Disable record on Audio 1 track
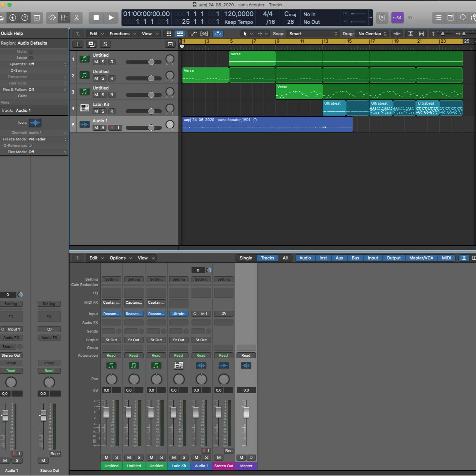 pos(112,128)
